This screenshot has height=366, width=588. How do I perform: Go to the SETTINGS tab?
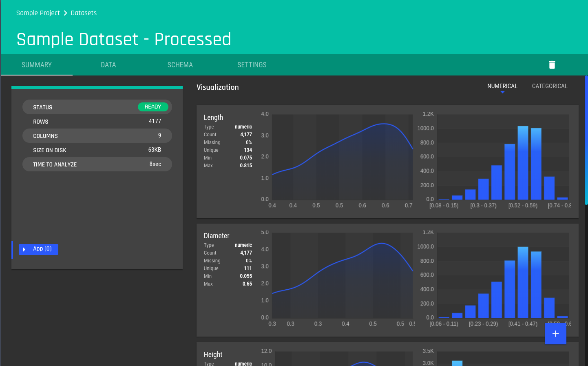(252, 64)
